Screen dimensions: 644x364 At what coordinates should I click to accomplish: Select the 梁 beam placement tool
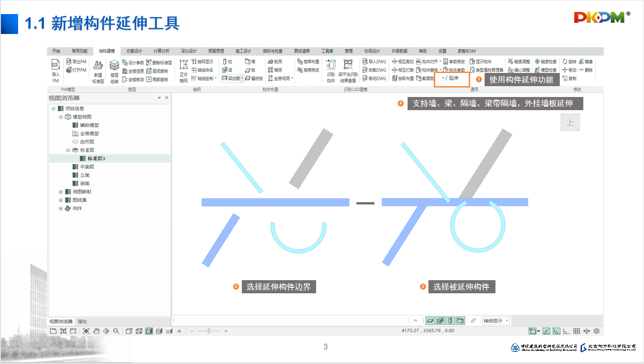click(x=227, y=70)
